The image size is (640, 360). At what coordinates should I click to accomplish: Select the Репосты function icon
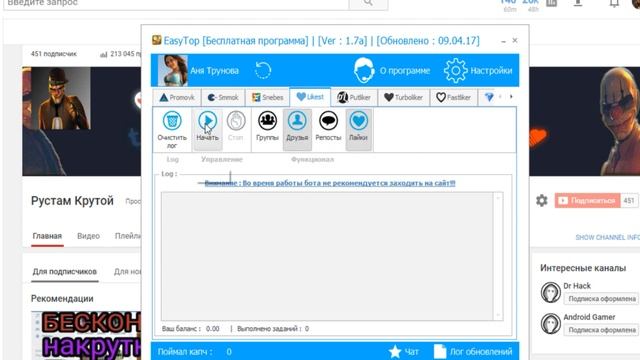point(328,126)
